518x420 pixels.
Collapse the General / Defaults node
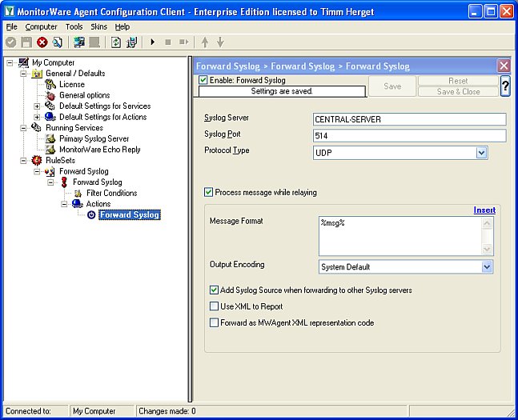pyautogui.click(x=23, y=74)
